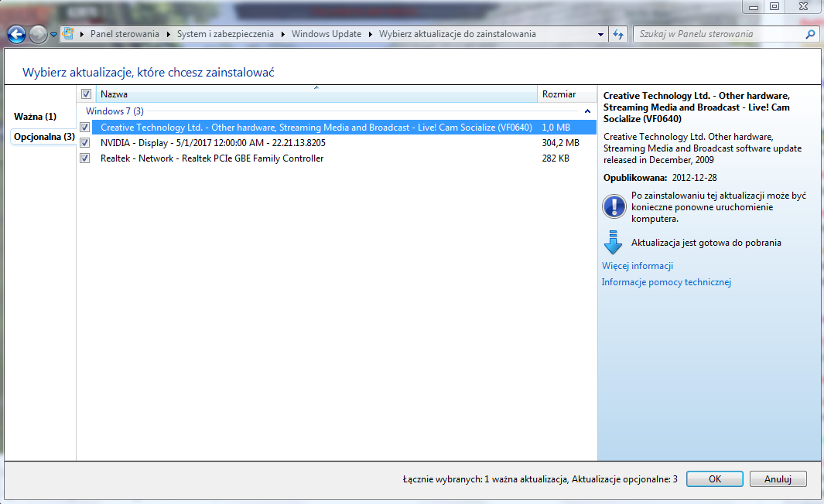Close the Windows Update window

(803, 7)
